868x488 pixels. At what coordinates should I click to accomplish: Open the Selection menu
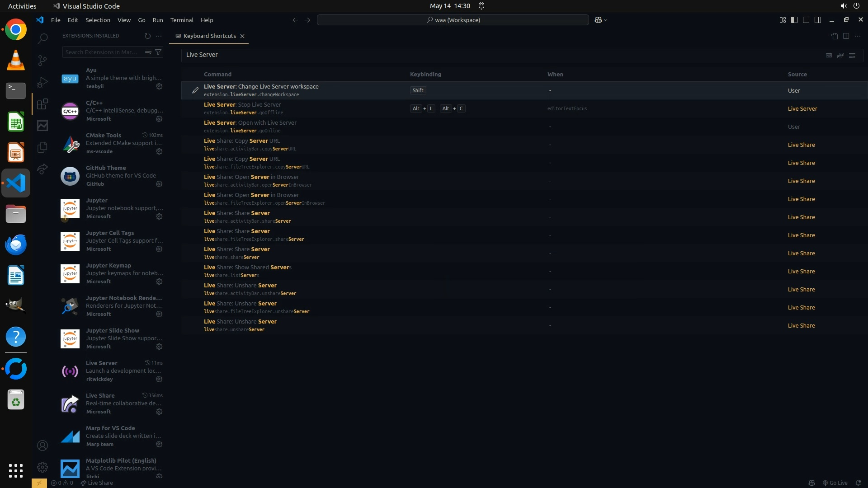click(x=98, y=20)
